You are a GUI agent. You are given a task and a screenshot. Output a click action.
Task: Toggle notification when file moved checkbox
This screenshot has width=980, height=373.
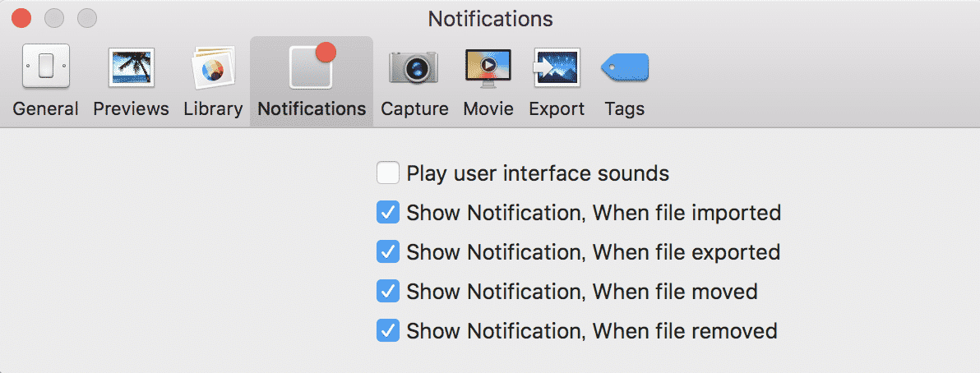tap(388, 291)
